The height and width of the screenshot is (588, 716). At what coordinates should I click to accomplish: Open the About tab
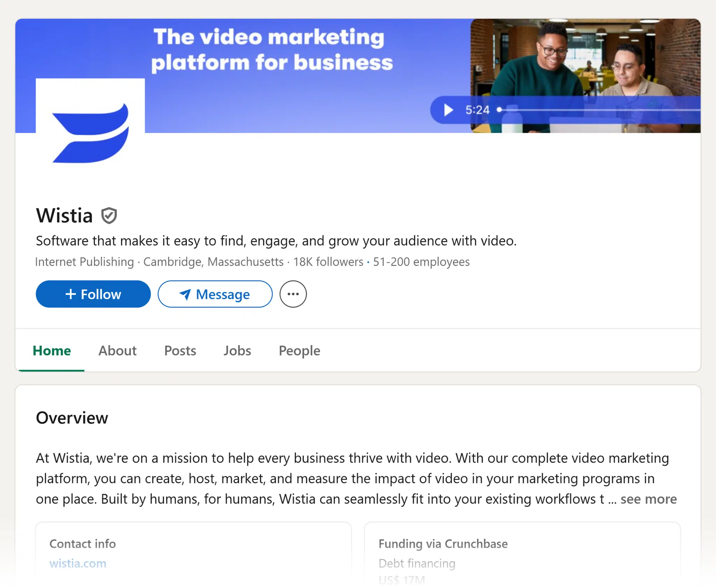pyautogui.click(x=117, y=350)
